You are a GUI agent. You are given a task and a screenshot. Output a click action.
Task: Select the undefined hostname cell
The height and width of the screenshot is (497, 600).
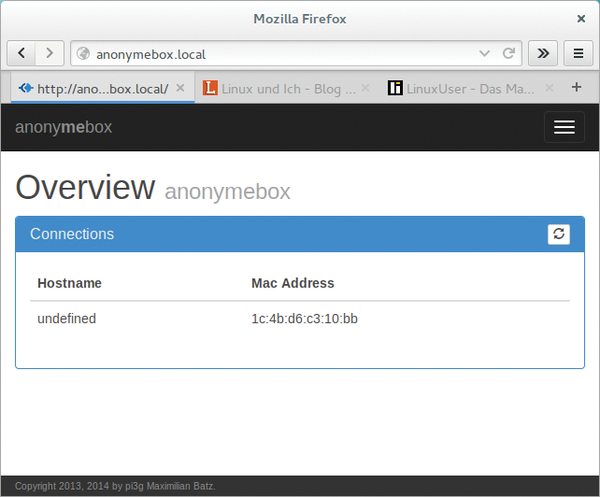(67, 318)
